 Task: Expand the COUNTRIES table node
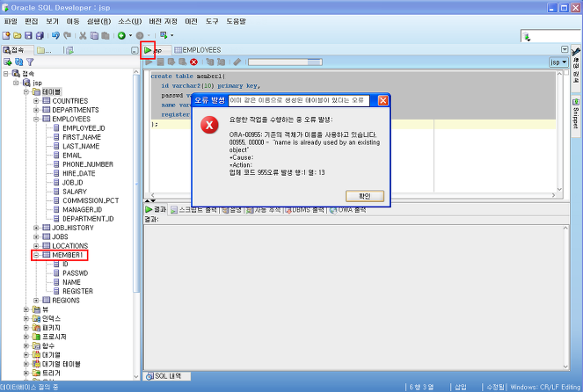click(36, 101)
